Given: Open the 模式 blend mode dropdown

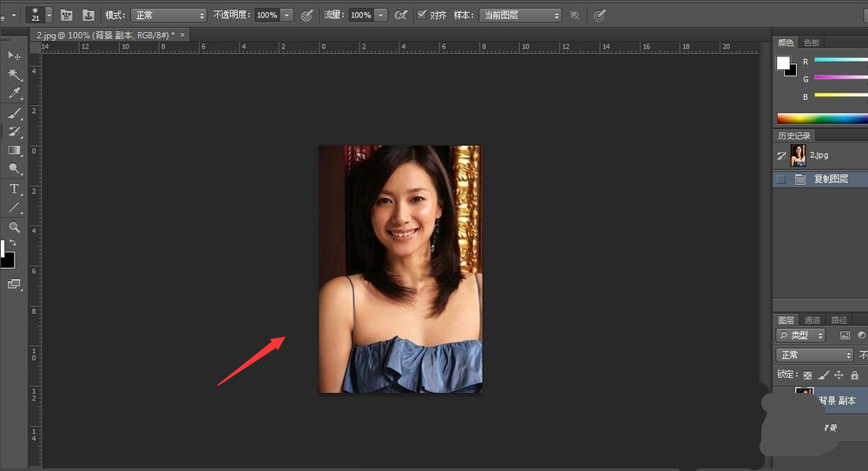Looking at the screenshot, I should [x=168, y=16].
